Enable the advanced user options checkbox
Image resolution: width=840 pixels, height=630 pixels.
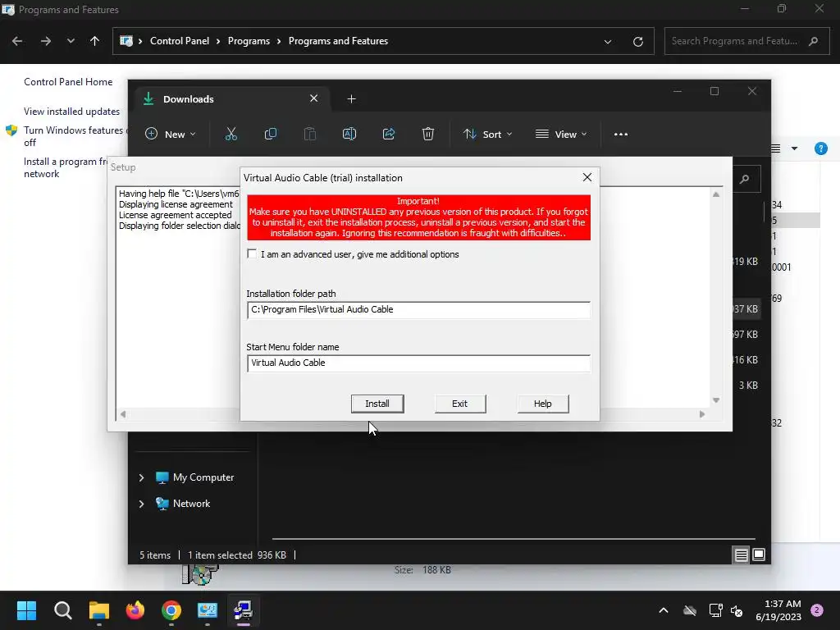(252, 254)
